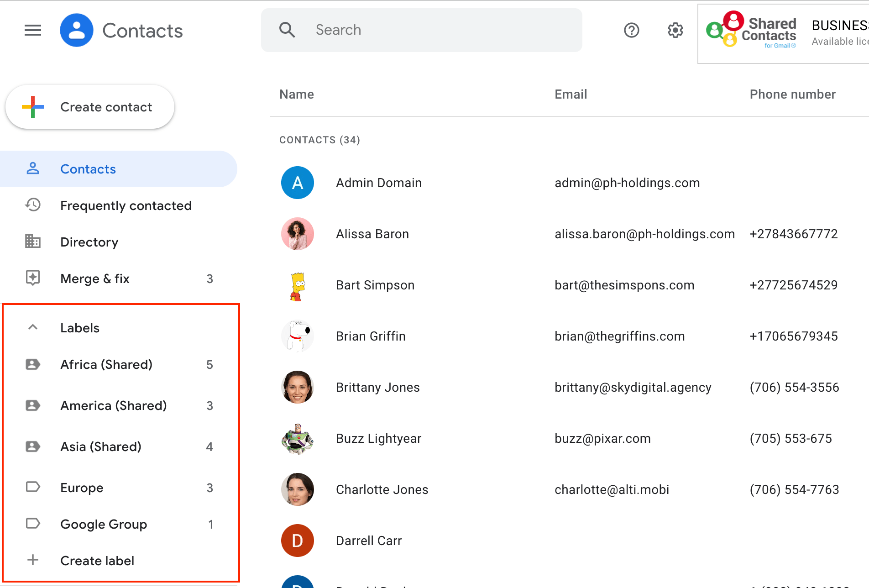Collapse the Labels section chevron
This screenshot has width=869, height=588.
pos(33,327)
